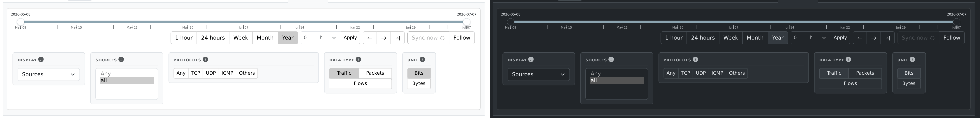Open Sources display dropdown in dark panel
Viewport: 980px width, 118px height.
coord(539,74)
